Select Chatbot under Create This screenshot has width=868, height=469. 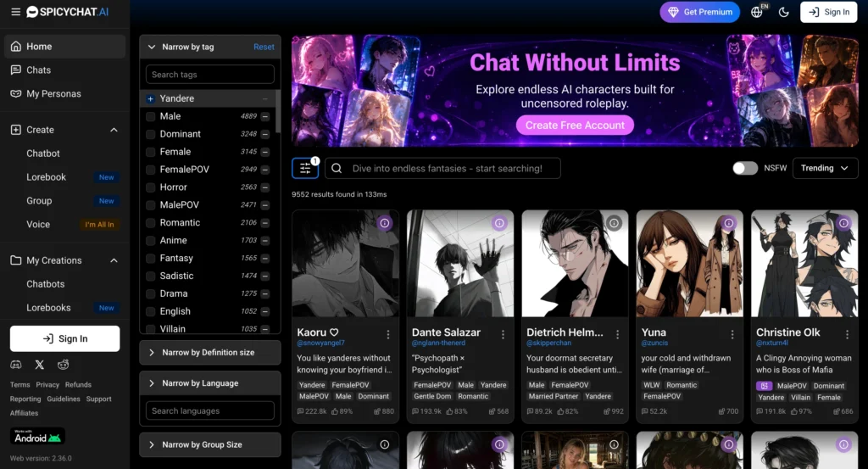(x=43, y=154)
